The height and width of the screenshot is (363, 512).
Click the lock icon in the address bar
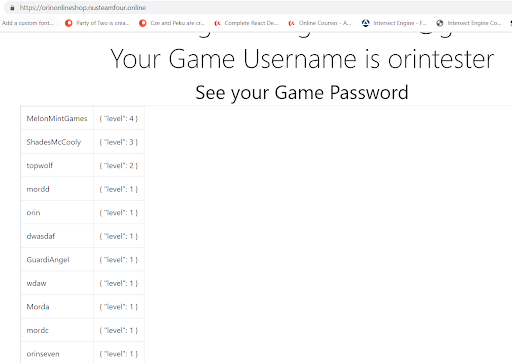tap(12, 8)
